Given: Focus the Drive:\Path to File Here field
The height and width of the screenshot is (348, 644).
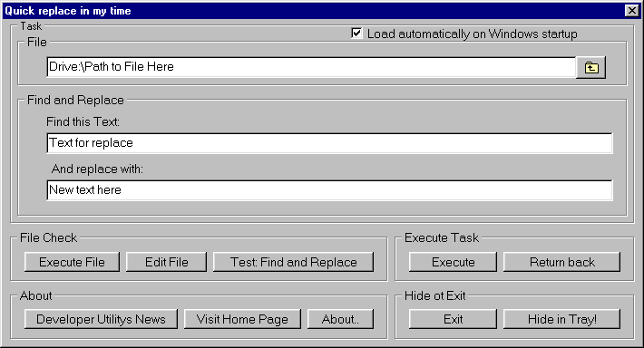Looking at the screenshot, I should pos(311,67).
